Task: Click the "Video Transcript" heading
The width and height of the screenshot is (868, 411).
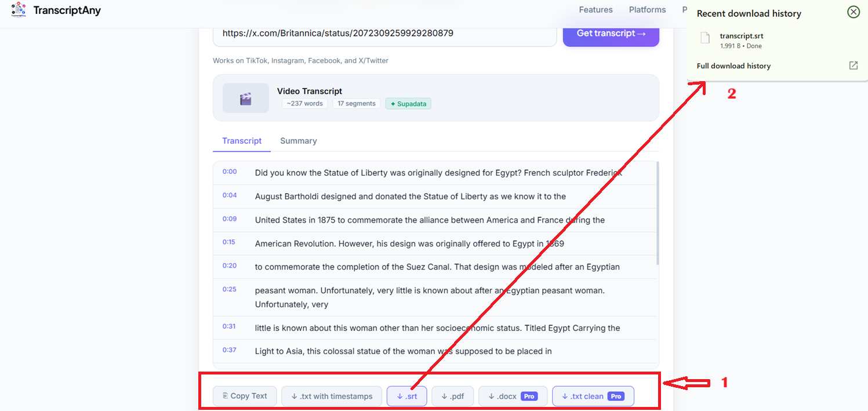Action: pos(310,91)
